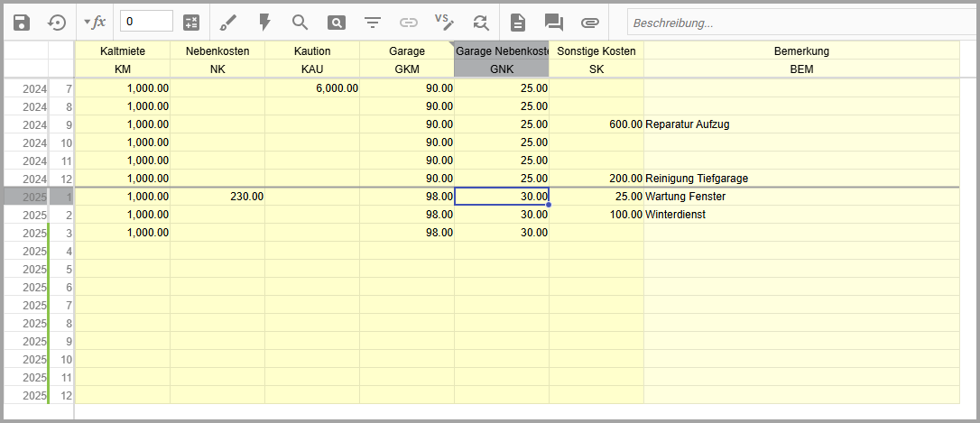
Task: Click the save disk icon
Action: pos(22,22)
